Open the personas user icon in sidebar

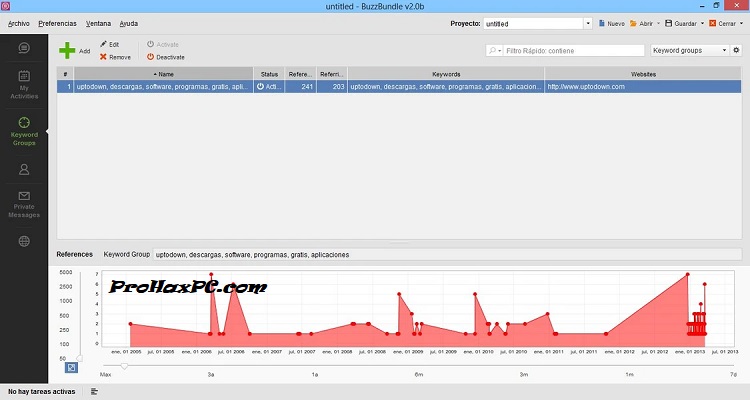pos(24,169)
